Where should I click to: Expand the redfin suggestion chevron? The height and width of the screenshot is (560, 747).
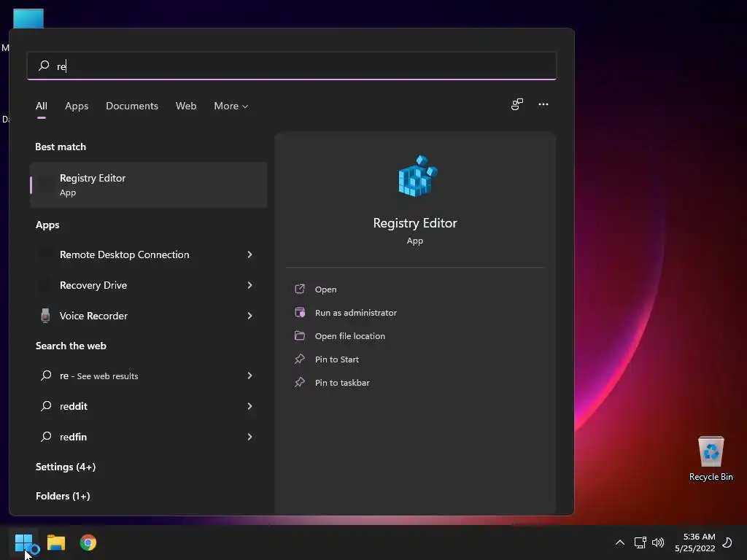tap(249, 437)
